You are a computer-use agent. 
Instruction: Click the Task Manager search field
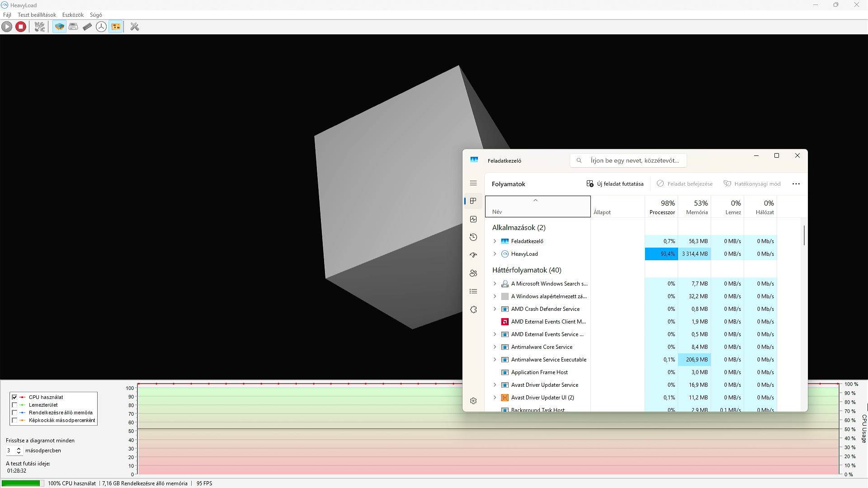634,160
